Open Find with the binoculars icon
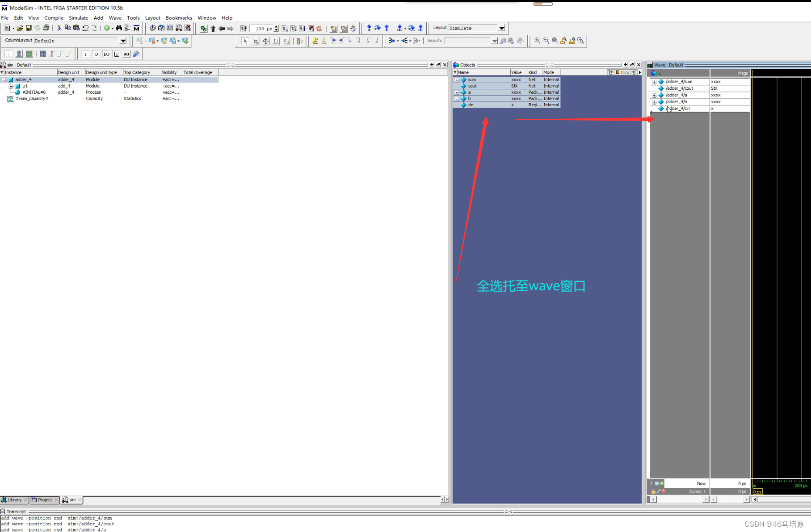The width and height of the screenshot is (811, 532). click(x=119, y=28)
